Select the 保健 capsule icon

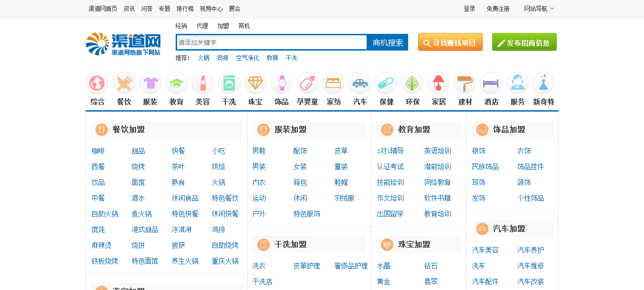pyautogui.click(x=386, y=82)
